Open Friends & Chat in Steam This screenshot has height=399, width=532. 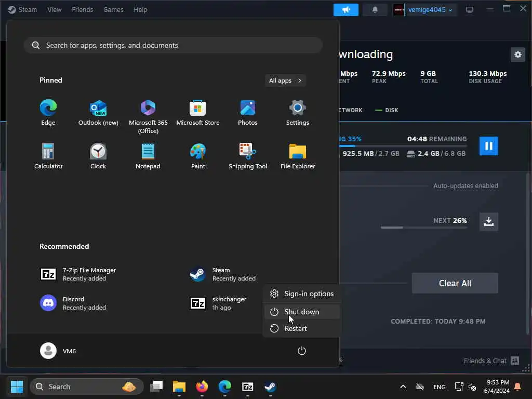pos(491,361)
